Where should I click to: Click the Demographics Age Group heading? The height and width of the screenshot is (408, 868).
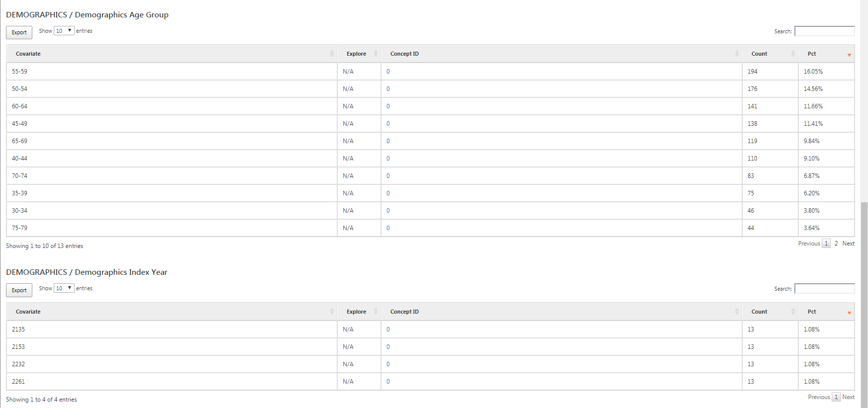pos(87,15)
